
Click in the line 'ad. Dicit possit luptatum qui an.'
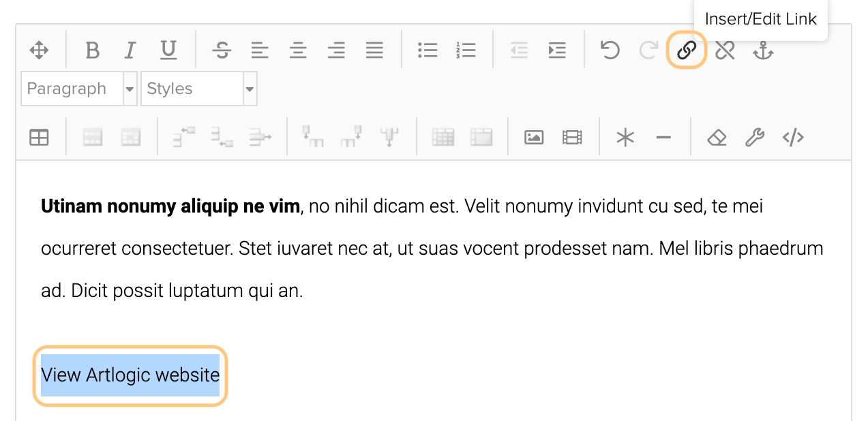coord(172,292)
